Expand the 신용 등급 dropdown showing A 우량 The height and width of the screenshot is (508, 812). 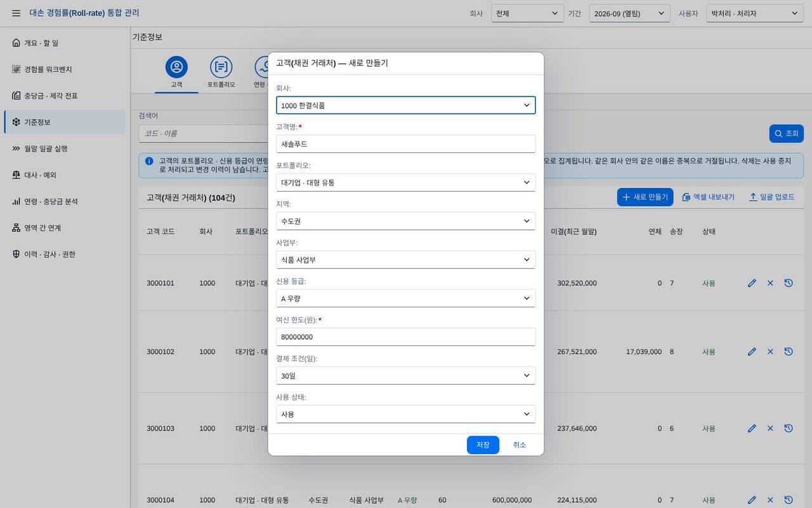[406, 298]
